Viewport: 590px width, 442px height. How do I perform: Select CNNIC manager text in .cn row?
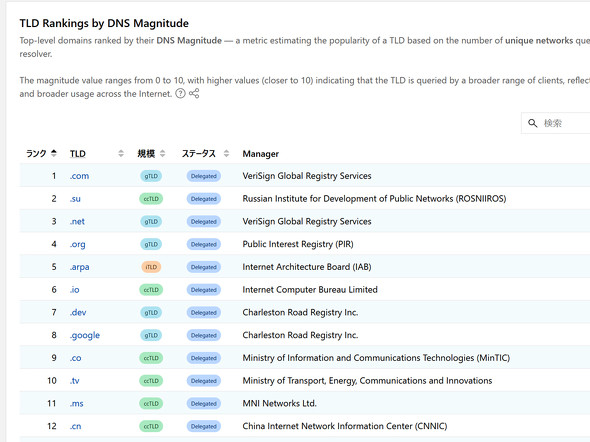coord(345,426)
